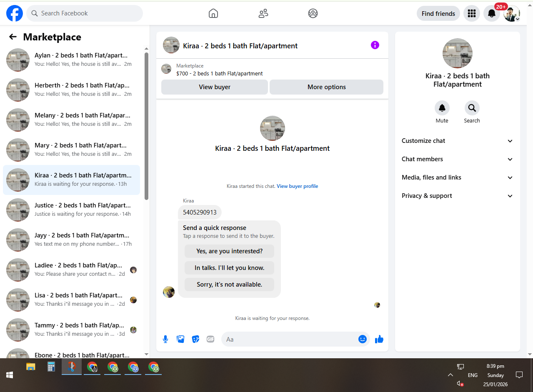Open Ladiee conversation
This screenshot has width=533, height=392.
coord(72,270)
